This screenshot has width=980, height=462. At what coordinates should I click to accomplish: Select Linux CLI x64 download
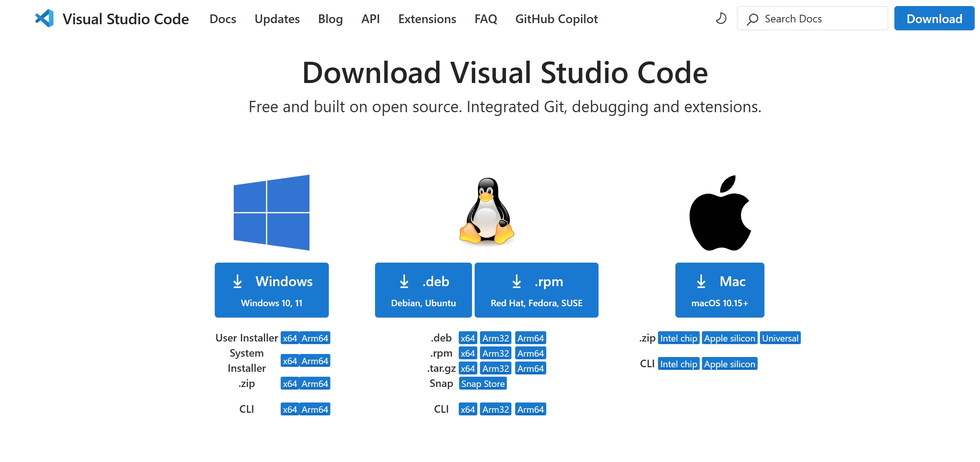467,409
